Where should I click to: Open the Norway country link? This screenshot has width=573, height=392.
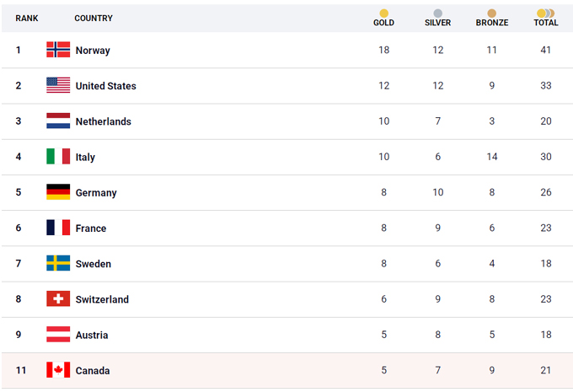point(93,51)
